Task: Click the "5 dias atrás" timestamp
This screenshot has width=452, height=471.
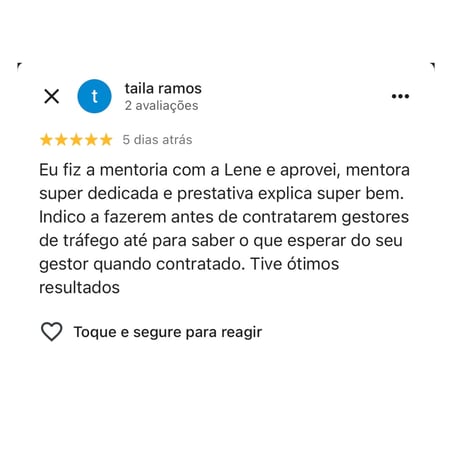Action: 157,140
